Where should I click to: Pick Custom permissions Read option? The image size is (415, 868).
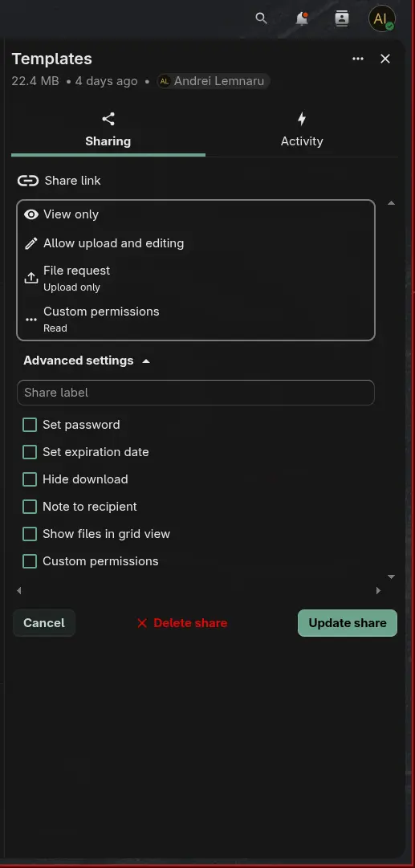196,319
